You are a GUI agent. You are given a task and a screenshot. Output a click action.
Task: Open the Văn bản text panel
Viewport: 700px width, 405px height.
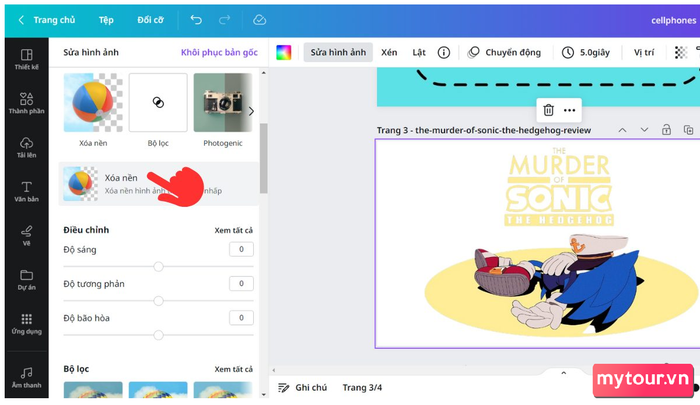click(26, 192)
